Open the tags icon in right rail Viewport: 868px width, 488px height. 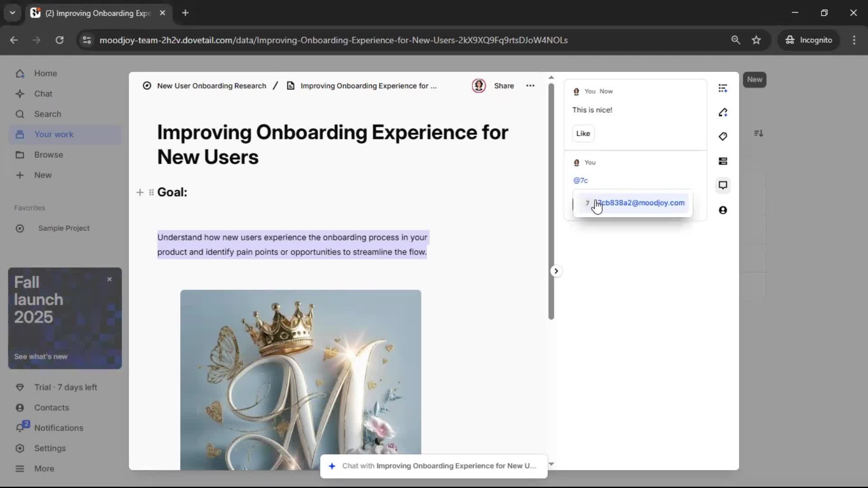click(x=722, y=136)
